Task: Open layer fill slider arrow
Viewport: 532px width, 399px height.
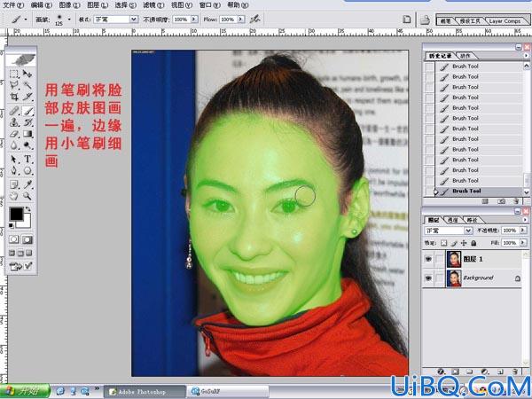Action: point(523,243)
